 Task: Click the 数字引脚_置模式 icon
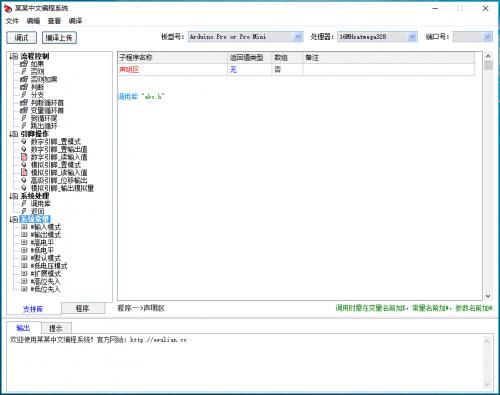pyautogui.click(x=24, y=141)
